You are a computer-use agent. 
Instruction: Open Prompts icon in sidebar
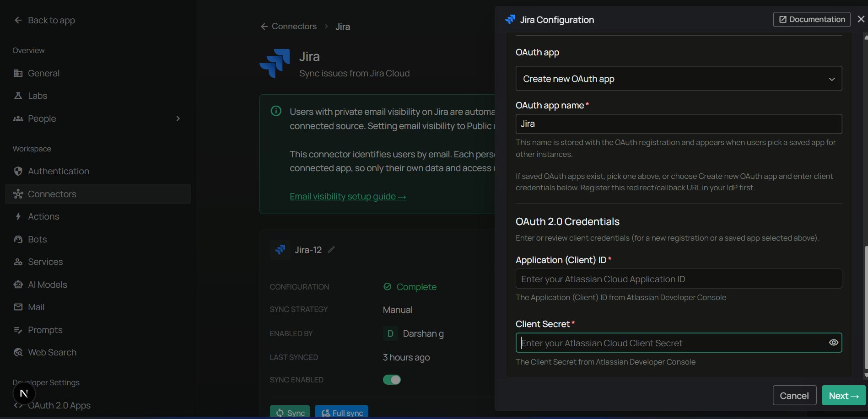tap(18, 330)
